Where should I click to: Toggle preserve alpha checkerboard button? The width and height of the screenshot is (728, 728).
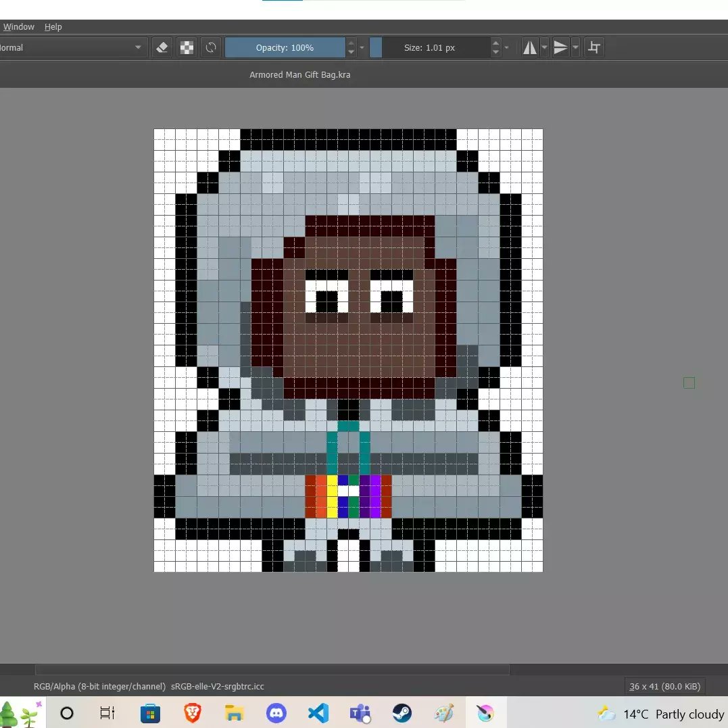click(x=187, y=47)
